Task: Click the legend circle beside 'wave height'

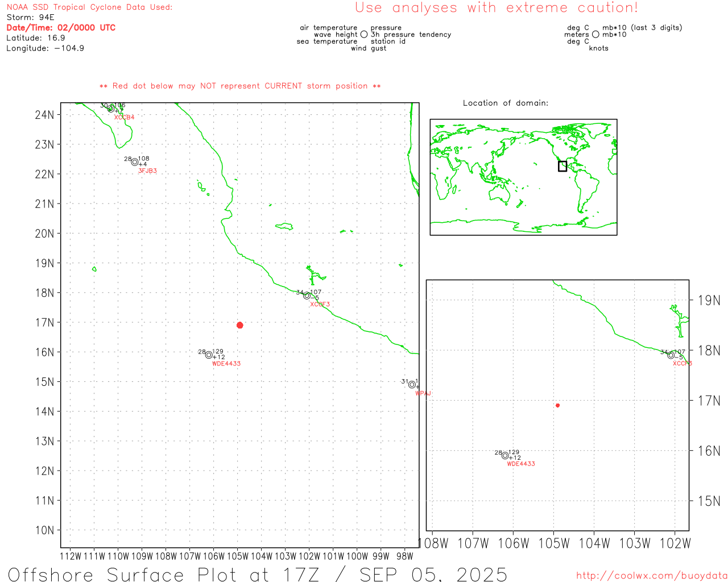Action: (364, 35)
